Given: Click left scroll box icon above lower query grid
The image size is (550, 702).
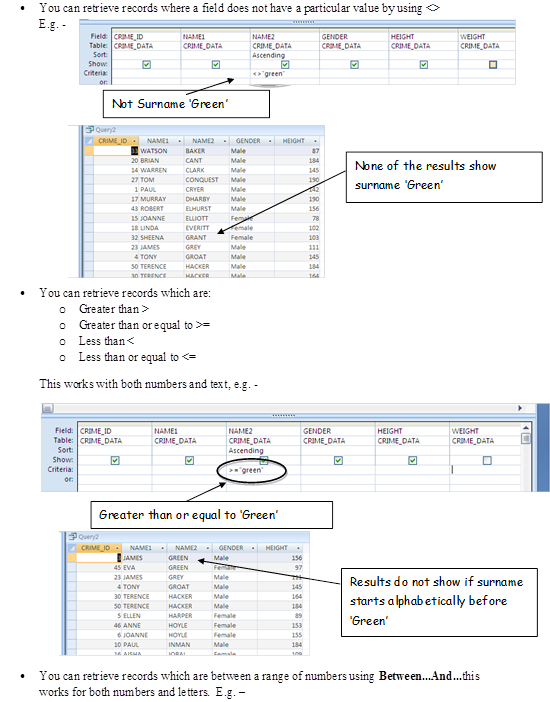Looking at the screenshot, I should click(x=48, y=408).
